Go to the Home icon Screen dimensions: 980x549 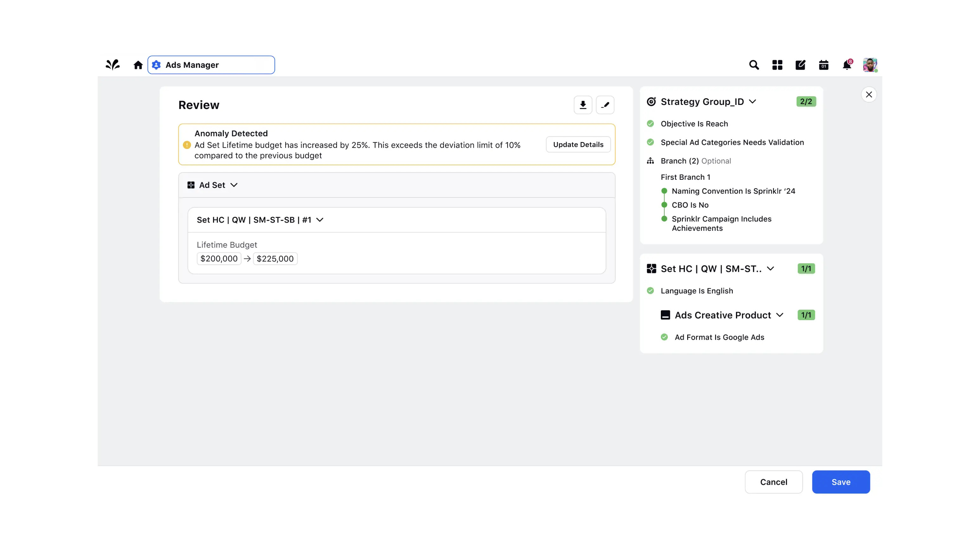[138, 65]
